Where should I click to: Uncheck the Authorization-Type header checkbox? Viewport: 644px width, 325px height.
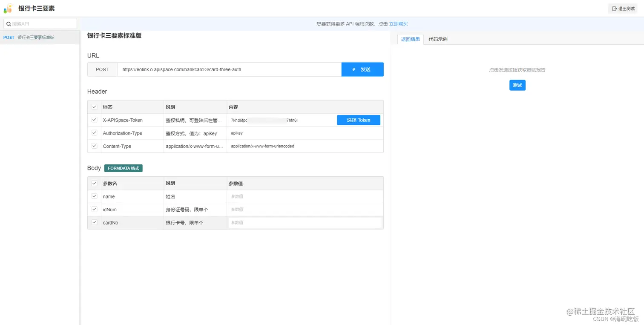[94, 133]
